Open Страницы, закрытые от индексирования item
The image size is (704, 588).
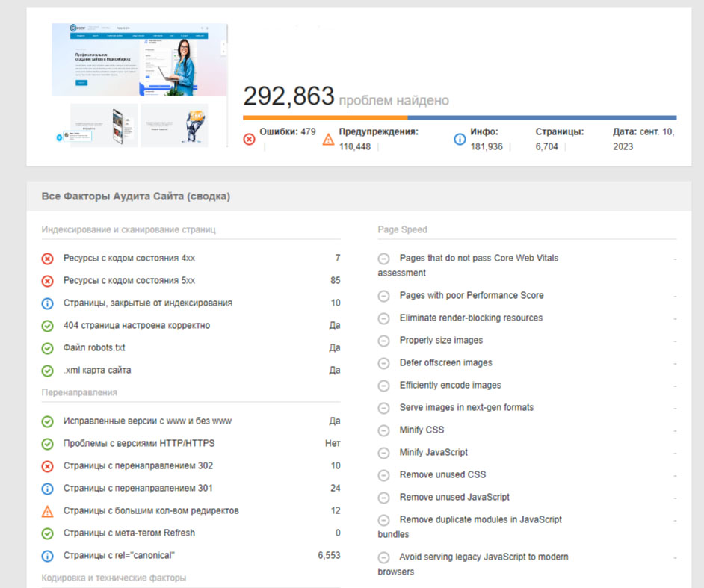point(147,303)
